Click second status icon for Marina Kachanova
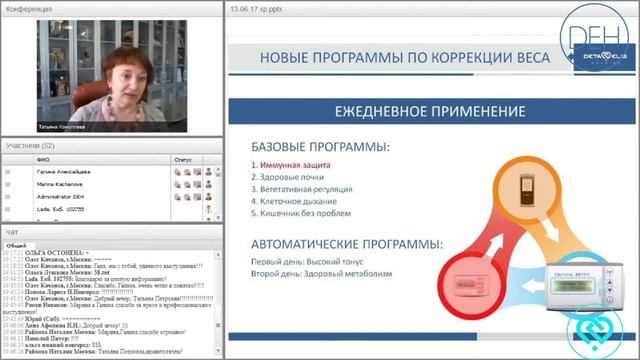Image resolution: width=640 pixels, height=360 pixels. (187, 184)
